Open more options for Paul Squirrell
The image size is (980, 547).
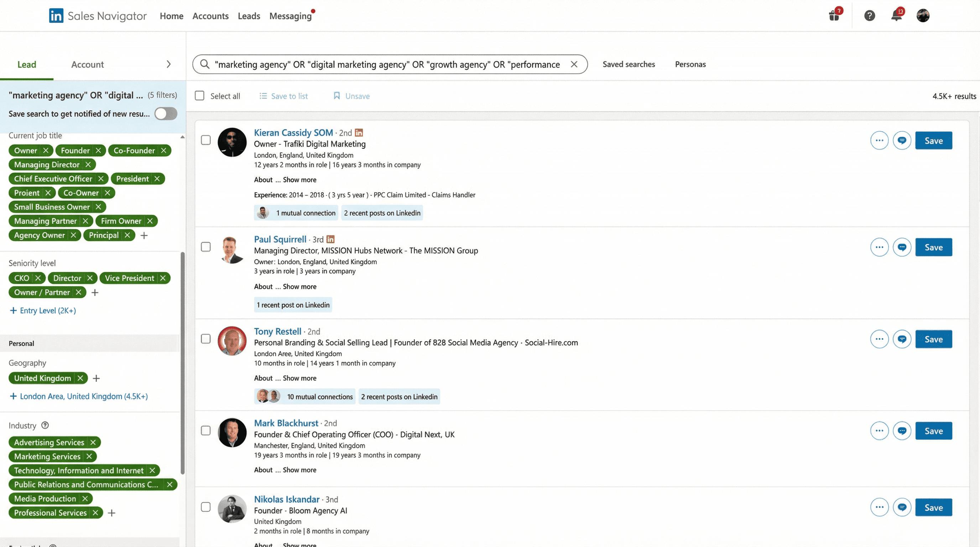tap(879, 247)
